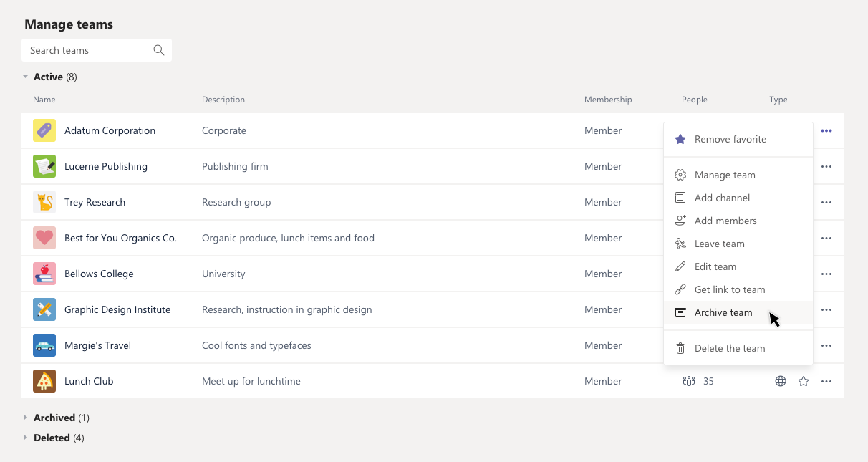Screen dimensions: 868x462
Task: Open more options for Adatum Corporation
Action: pyautogui.click(x=826, y=131)
